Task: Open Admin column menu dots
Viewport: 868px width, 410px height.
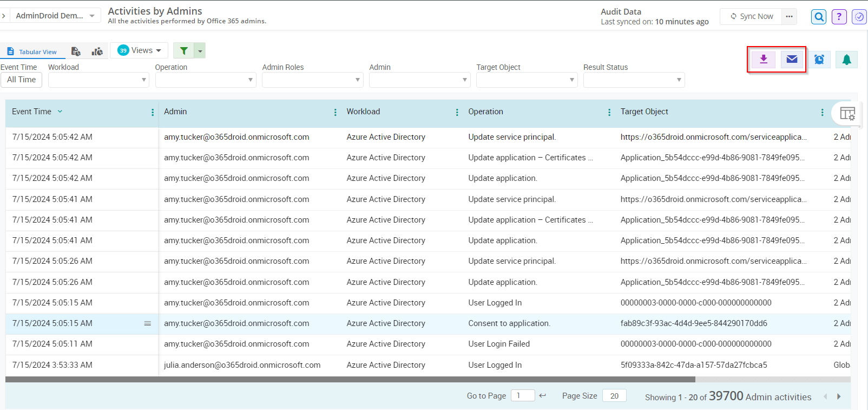Action: click(x=336, y=112)
